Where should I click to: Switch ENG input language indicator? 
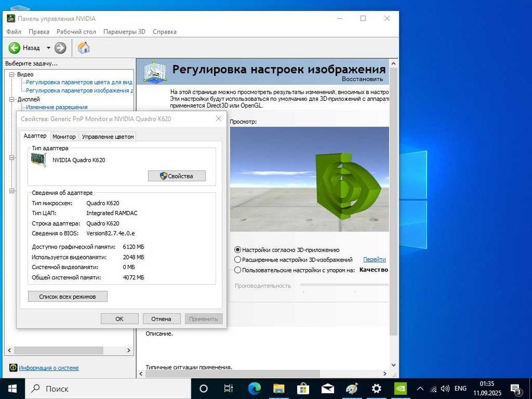click(x=460, y=389)
